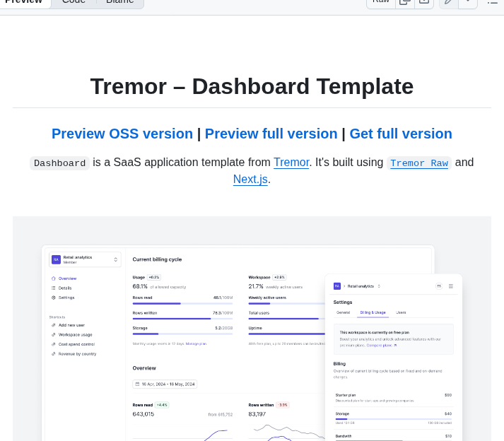This screenshot has height=441, width=504.
Task: Click the 21.7% workspace value
Action: tap(256, 286)
